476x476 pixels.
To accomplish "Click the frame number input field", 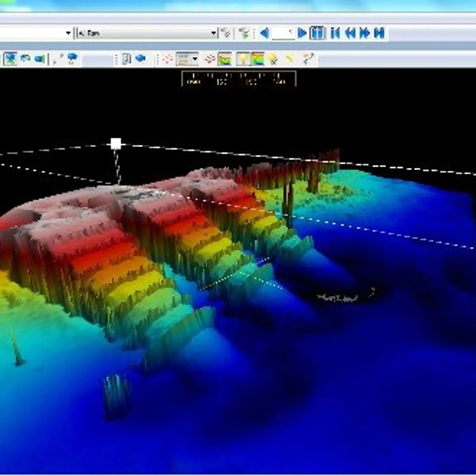I will click(283, 33).
